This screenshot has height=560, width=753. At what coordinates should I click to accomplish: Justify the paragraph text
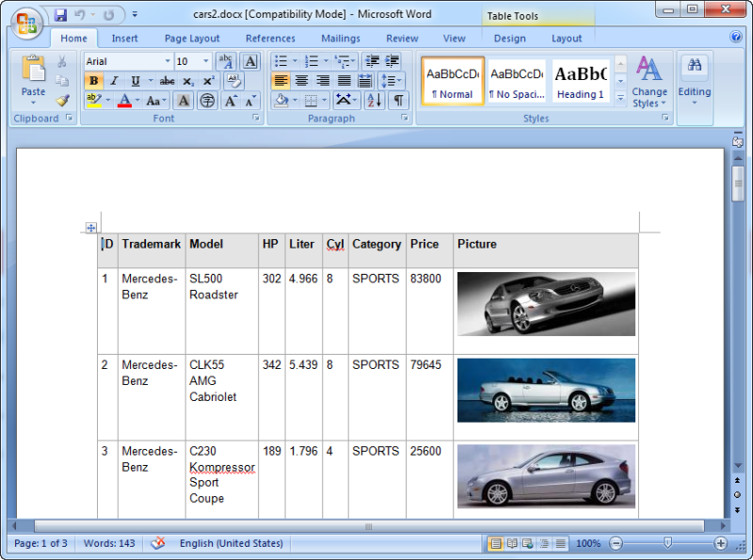344,81
